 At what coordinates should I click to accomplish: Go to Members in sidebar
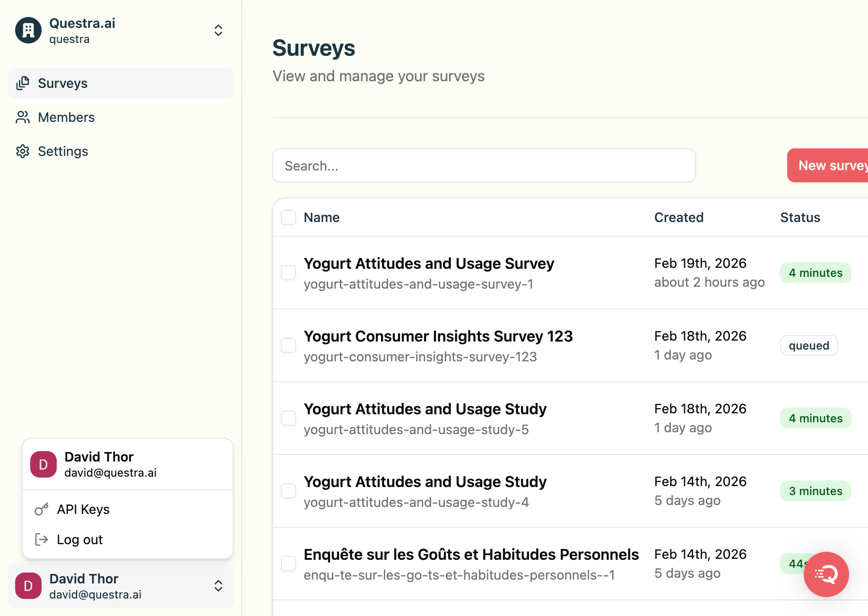[121, 117]
